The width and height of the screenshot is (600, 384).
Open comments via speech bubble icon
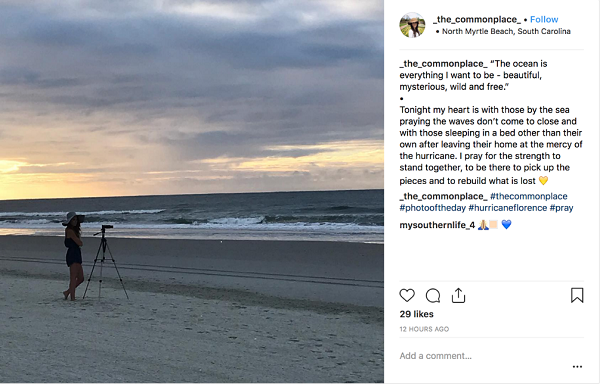pyautogui.click(x=433, y=296)
